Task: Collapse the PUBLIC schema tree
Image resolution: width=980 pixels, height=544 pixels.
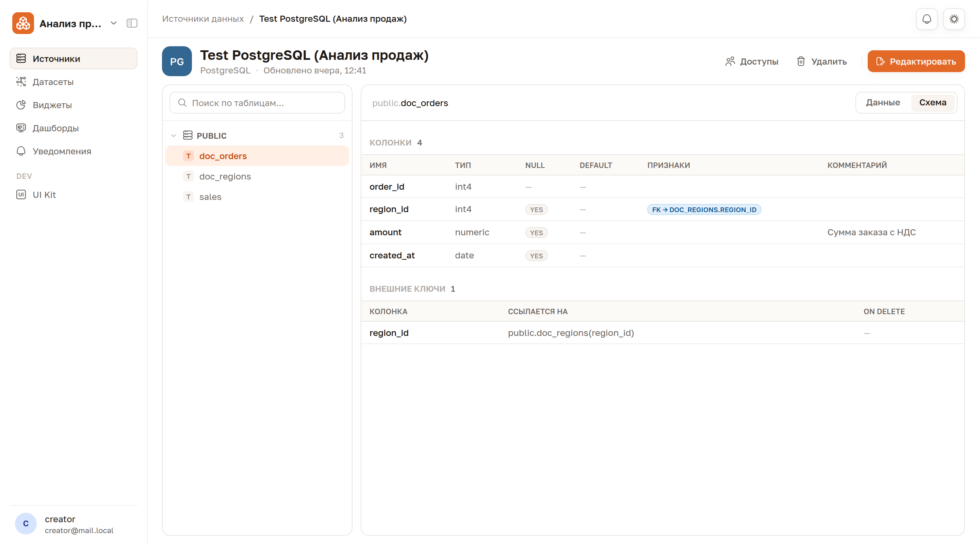Action: pyautogui.click(x=174, y=135)
